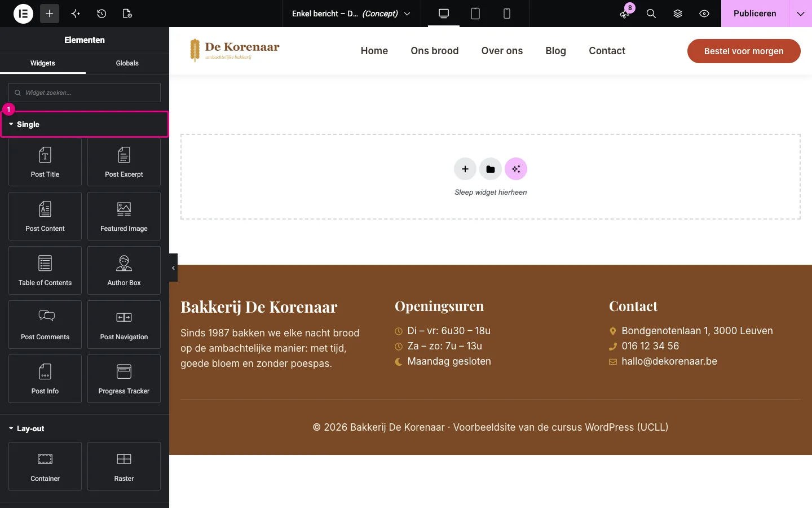The image size is (812, 508).
Task: Pick the Featured Image widget
Action: (x=124, y=216)
